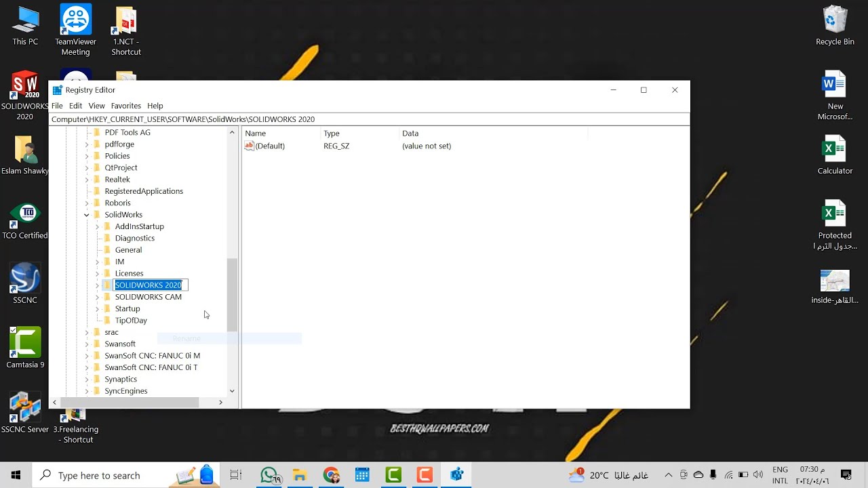This screenshot has width=868, height=488.
Task: Open the This PC desktop icon
Action: coord(25,26)
